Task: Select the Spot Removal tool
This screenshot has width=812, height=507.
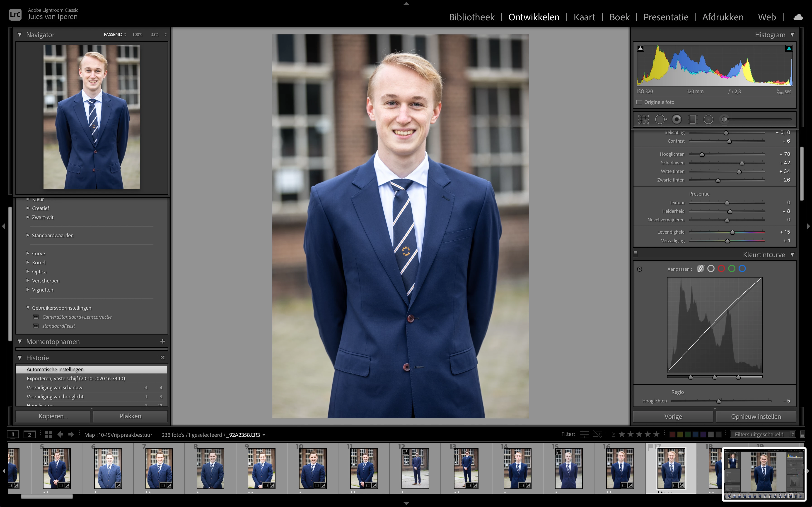Action: pos(660,119)
